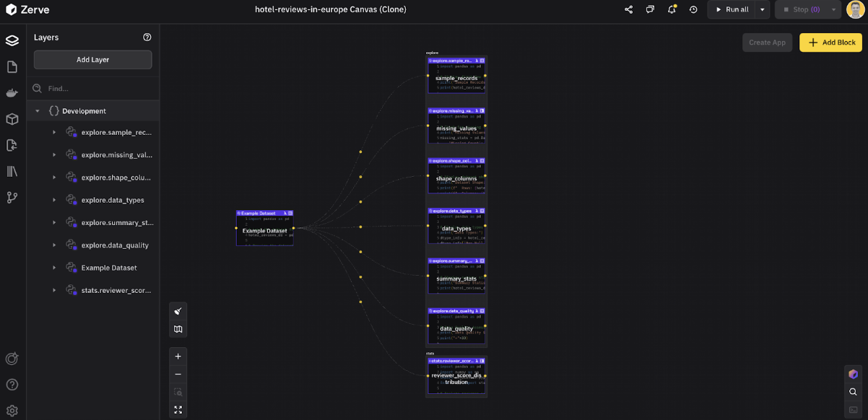
Task: Open the package cube icon in sidebar
Action: coord(12,118)
